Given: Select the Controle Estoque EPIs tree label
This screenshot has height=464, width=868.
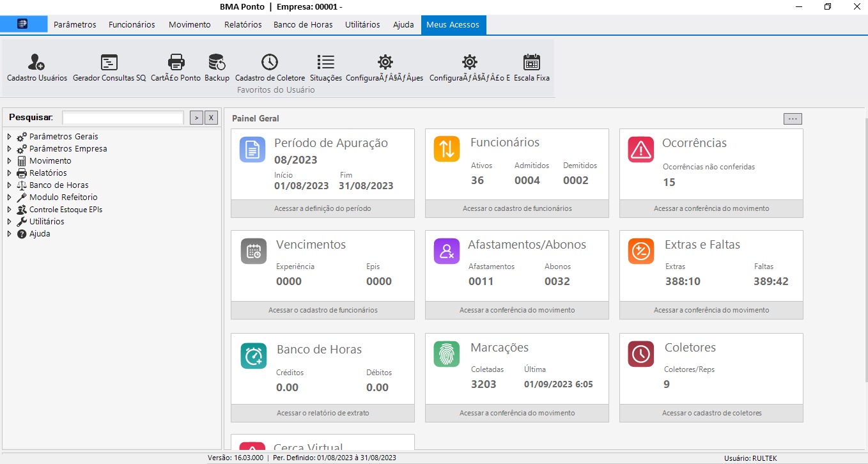Looking at the screenshot, I should tap(66, 210).
